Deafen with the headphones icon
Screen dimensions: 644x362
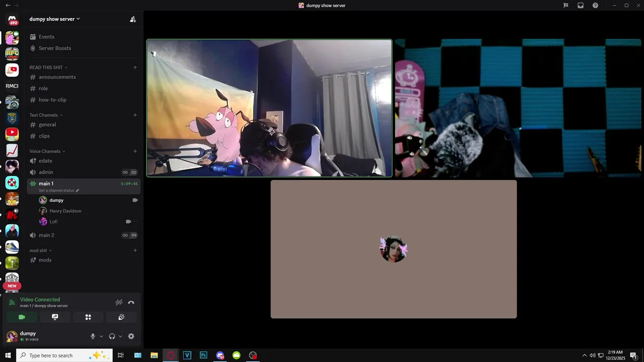coord(112,336)
